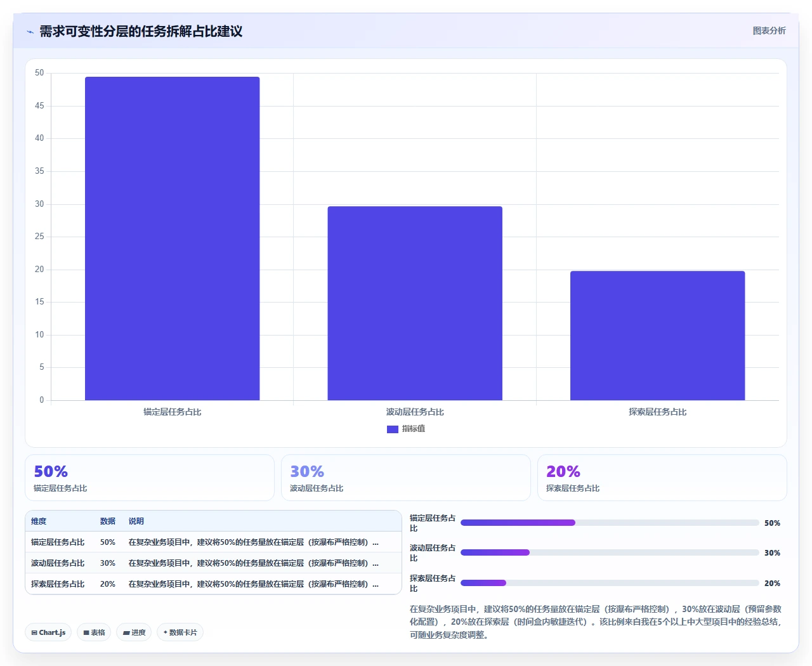Click the 表格 tag chip
Viewport: 812px width, 666px height.
point(94,632)
